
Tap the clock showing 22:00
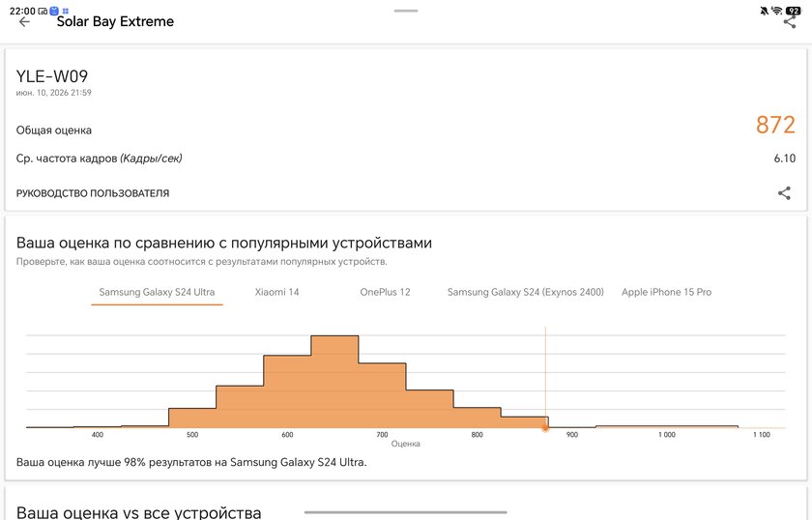tap(22, 11)
